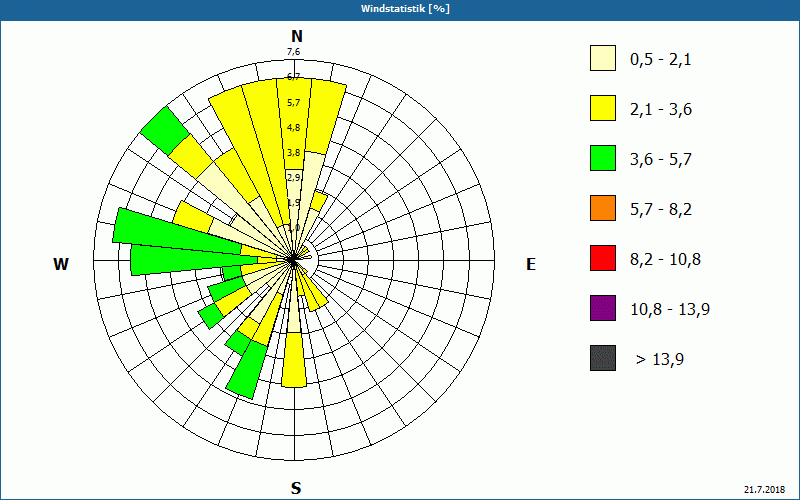Click the N compass label
Image resolution: width=800 pixels, height=500 pixels.
pyautogui.click(x=296, y=36)
